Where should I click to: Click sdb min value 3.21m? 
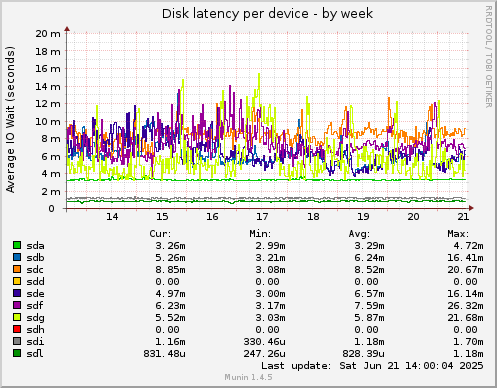point(270,258)
